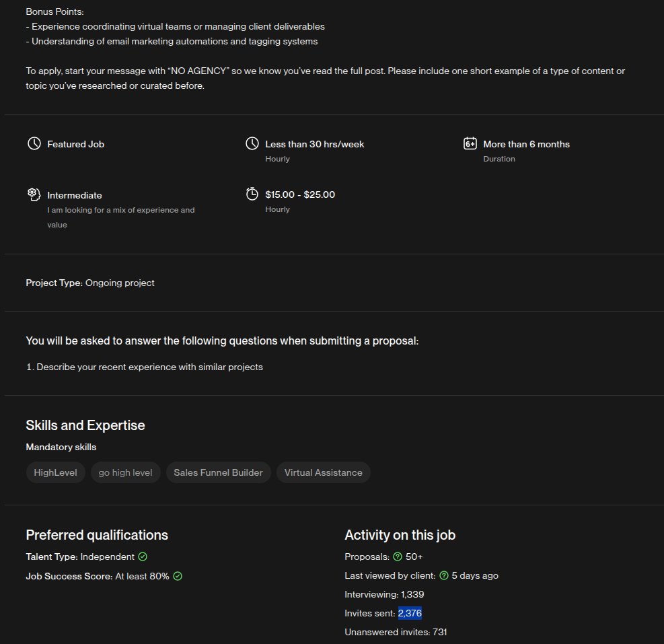Viewport: 664px width, 644px height.
Task: Click the Proposals 50+ value
Action: [414, 557]
